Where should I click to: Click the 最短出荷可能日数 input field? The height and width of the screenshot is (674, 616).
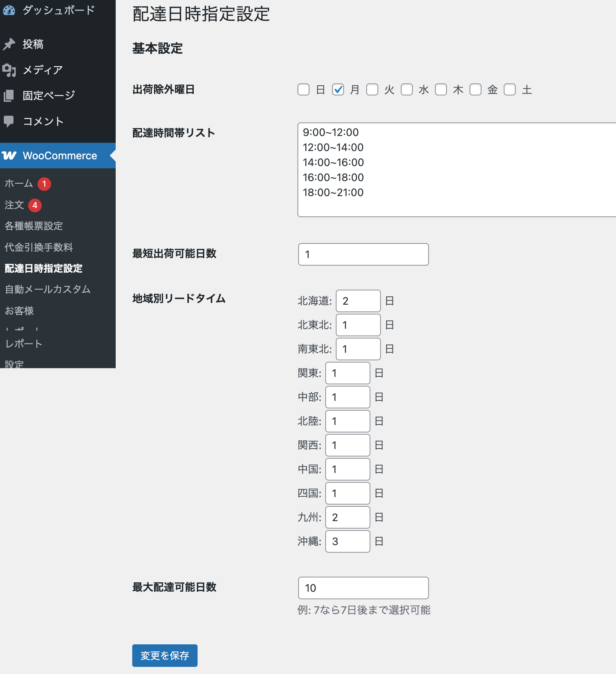coord(362,254)
